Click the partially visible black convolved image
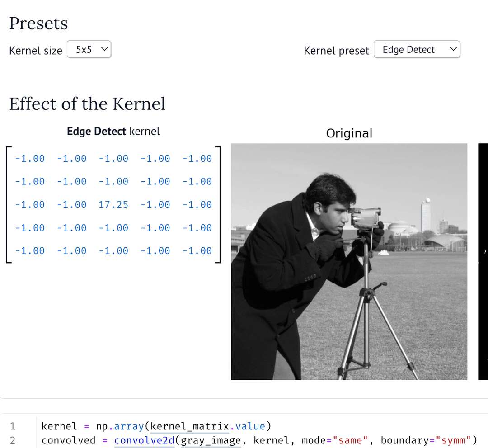Image resolution: width=488 pixels, height=448 pixels. point(483,261)
